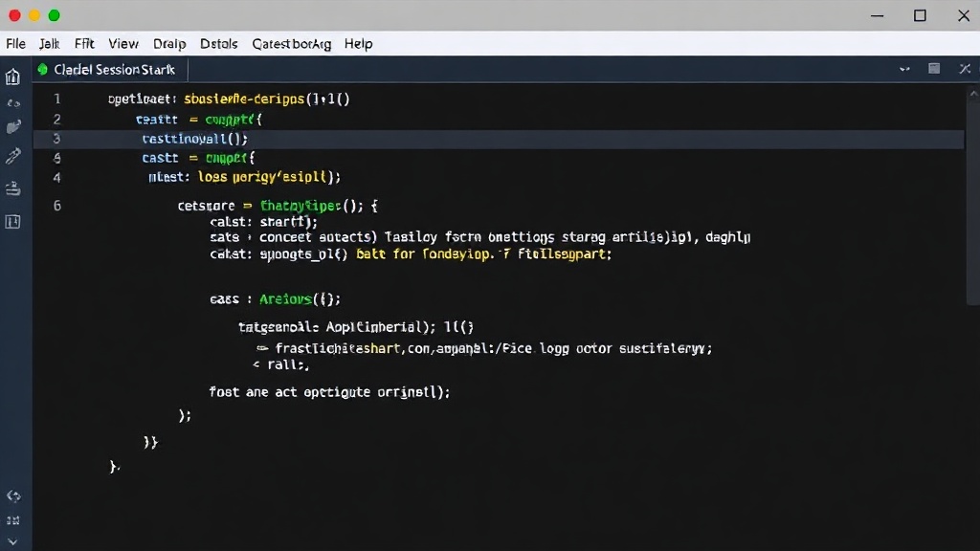Screen dimensions: 980x551
Task: Click the yellow minimize dot in title bar
Action: click(34, 15)
